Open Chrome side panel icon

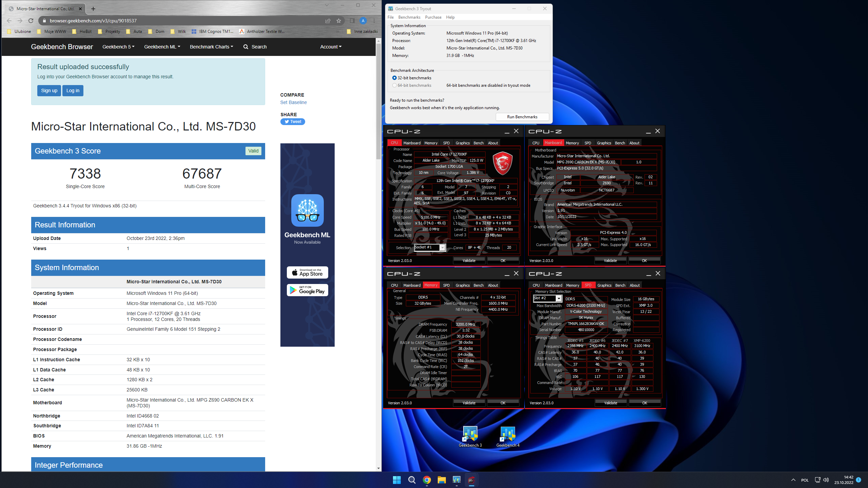352,21
